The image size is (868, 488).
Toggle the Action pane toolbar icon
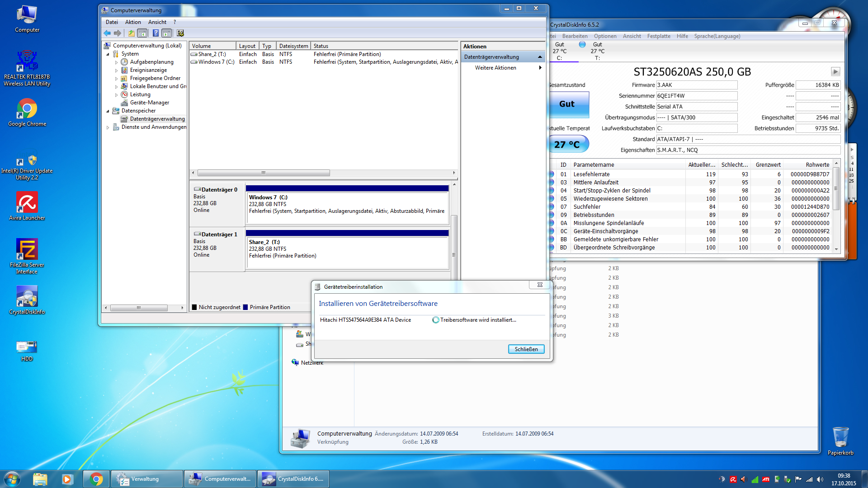(x=167, y=33)
